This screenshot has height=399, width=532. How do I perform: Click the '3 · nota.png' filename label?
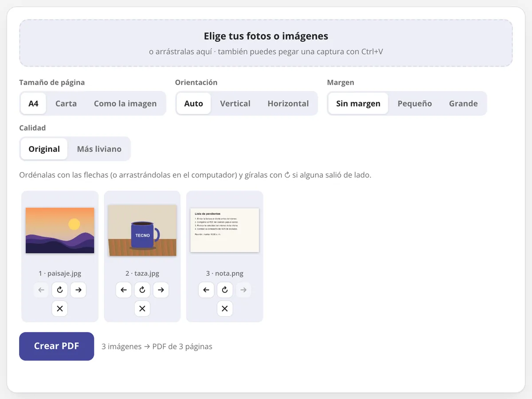pyautogui.click(x=225, y=273)
